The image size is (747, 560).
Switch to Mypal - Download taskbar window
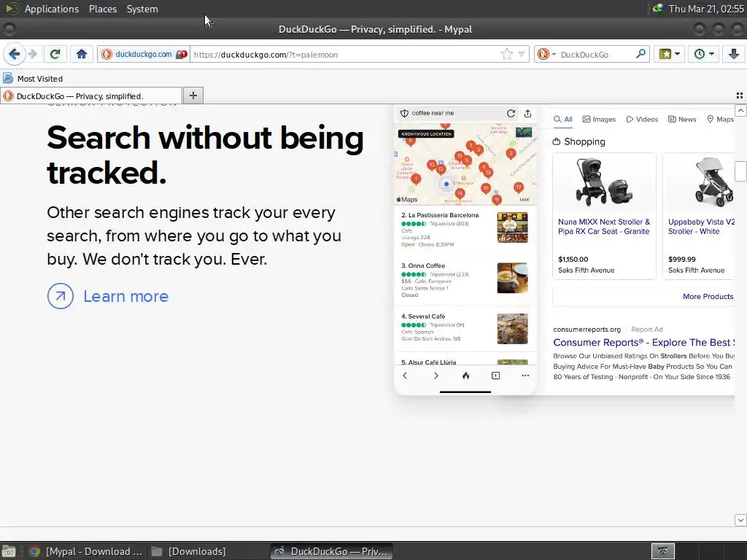tap(85, 551)
